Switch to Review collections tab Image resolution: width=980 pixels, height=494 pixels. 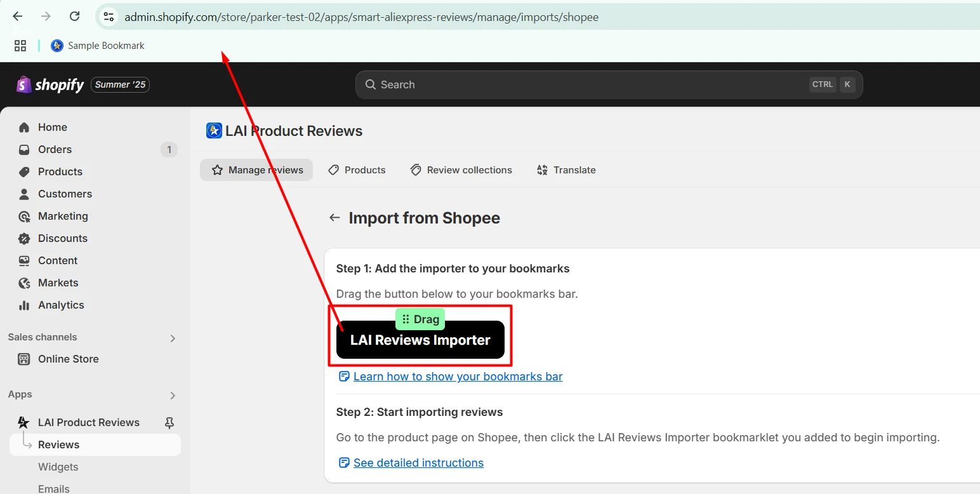[x=461, y=170]
